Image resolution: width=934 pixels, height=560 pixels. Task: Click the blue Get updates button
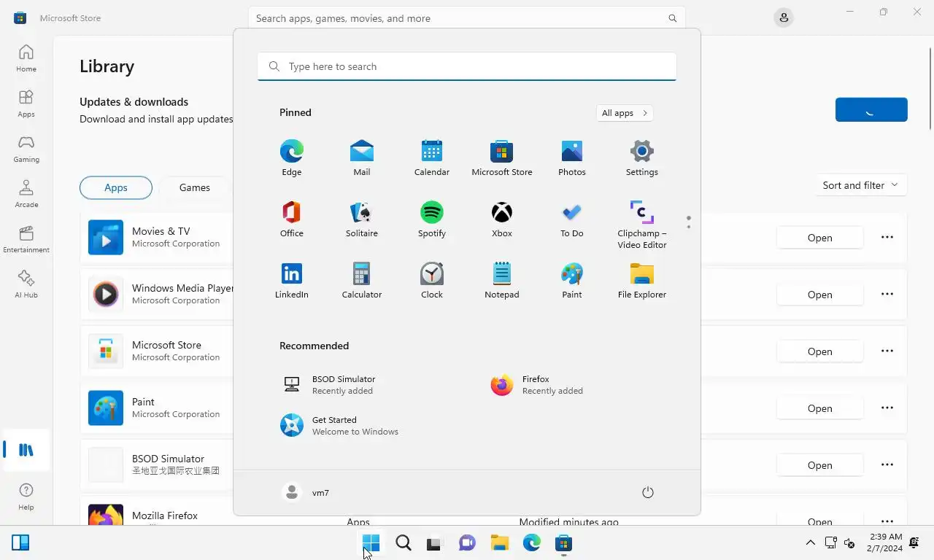click(x=871, y=109)
